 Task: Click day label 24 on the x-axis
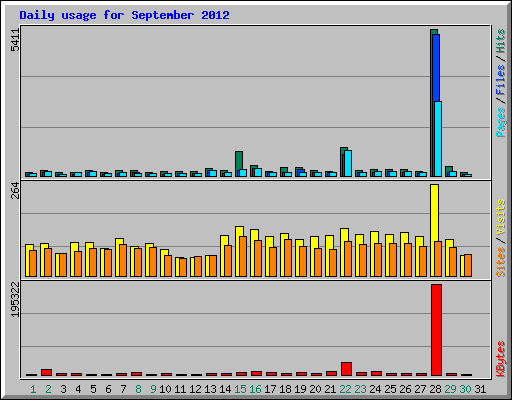pos(375,389)
